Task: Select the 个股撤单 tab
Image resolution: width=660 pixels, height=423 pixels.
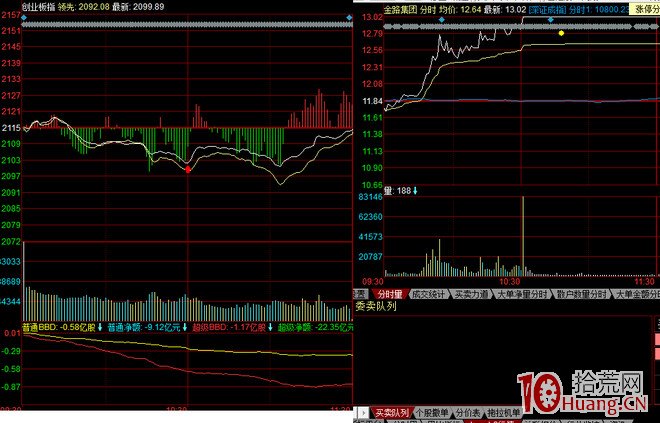Action: pyautogui.click(x=432, y=413)
